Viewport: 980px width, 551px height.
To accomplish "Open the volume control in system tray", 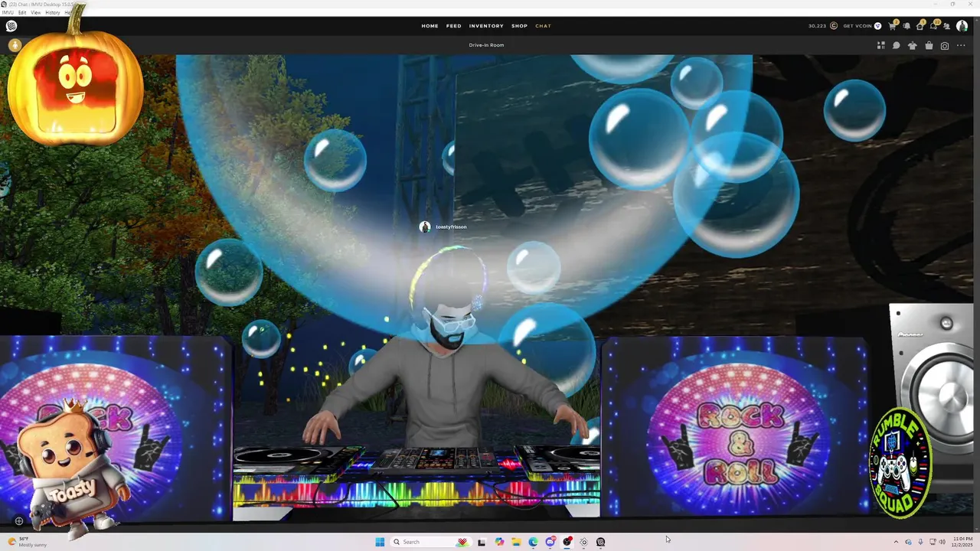I will pos(942,542).
